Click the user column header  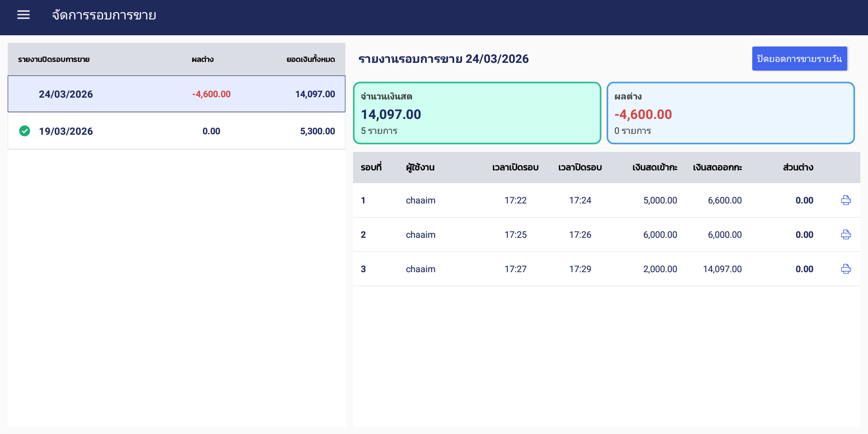[x=420, y=167]
